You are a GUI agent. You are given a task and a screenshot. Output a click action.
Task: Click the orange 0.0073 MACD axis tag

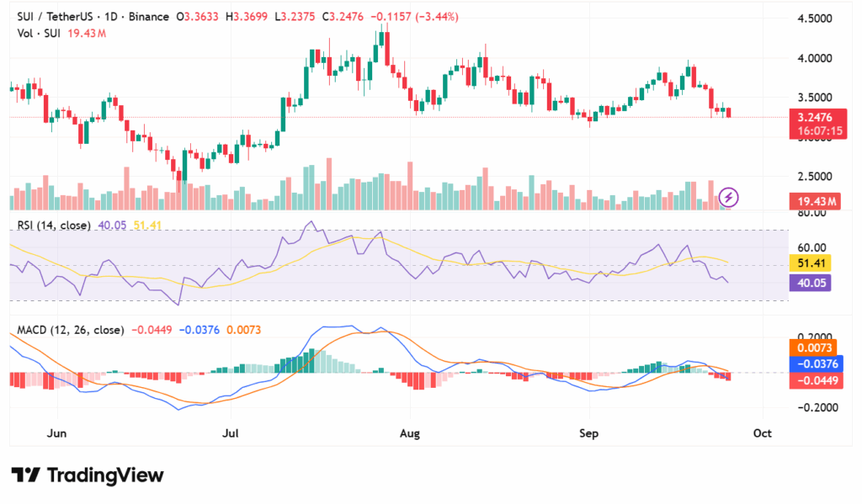[813, 347]
